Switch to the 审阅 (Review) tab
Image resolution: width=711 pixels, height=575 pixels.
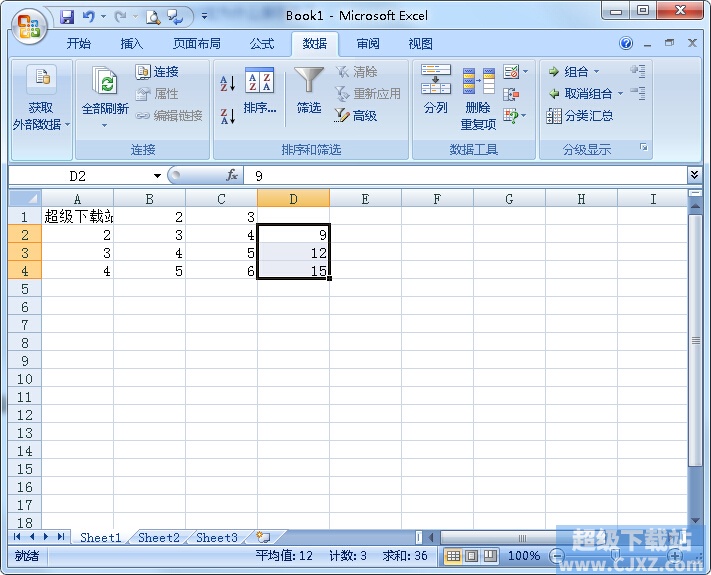pyautogui.click(x=368, y=44)
